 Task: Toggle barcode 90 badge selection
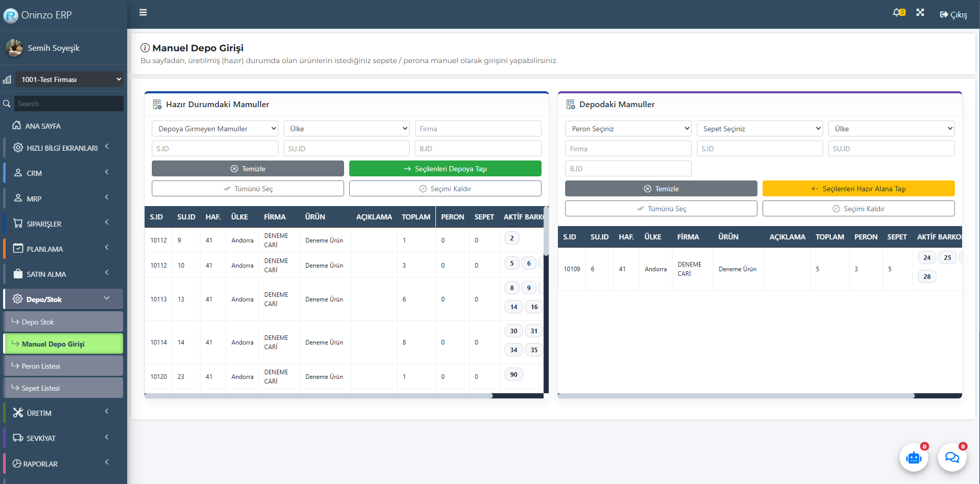[x=513, y=375]
